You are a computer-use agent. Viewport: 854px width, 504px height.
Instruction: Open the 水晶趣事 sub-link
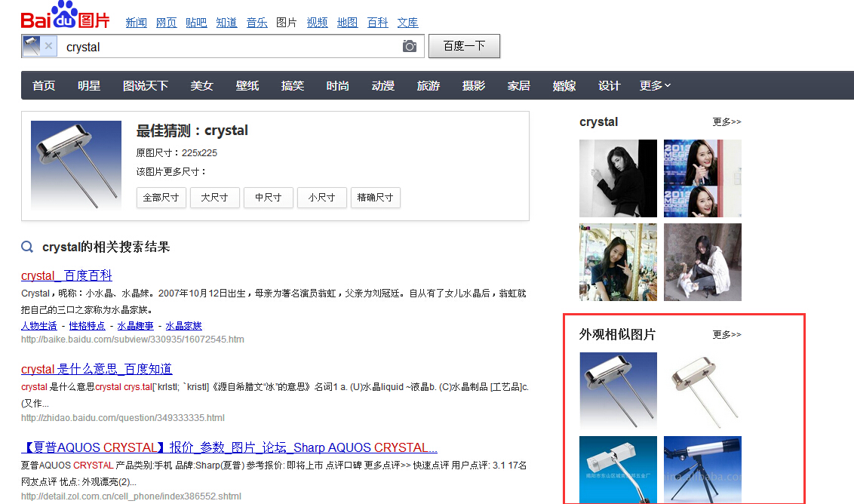[x=135, y=326]
